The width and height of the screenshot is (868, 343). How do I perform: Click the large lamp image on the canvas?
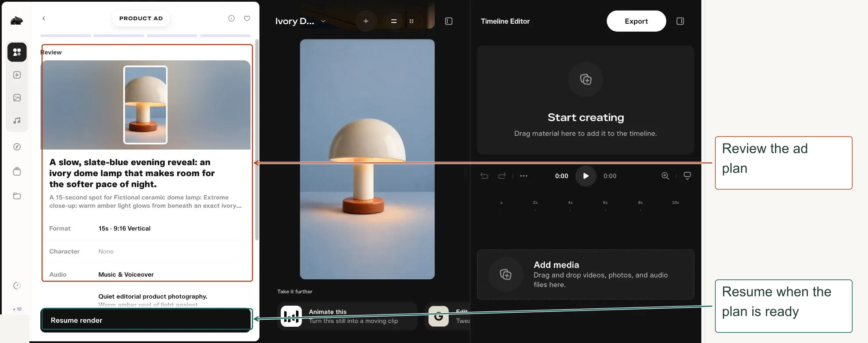[x=367, y=159]
